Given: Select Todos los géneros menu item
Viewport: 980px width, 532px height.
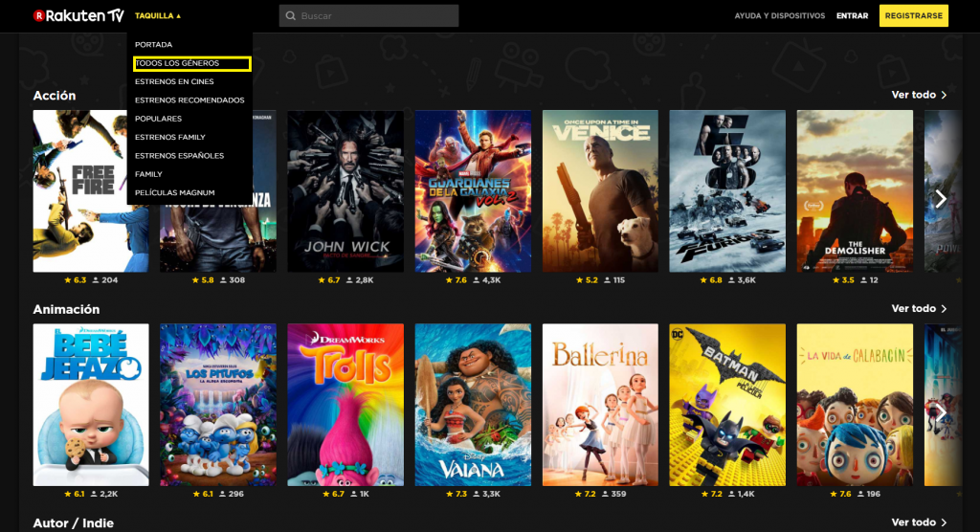Looking at the screenshot, I should 191,63.
